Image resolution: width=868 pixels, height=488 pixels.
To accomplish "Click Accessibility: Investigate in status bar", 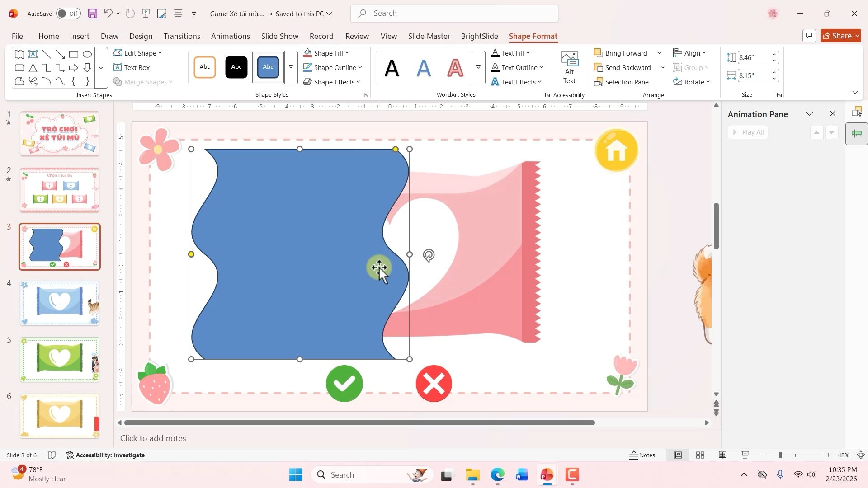I will [105, 455].
